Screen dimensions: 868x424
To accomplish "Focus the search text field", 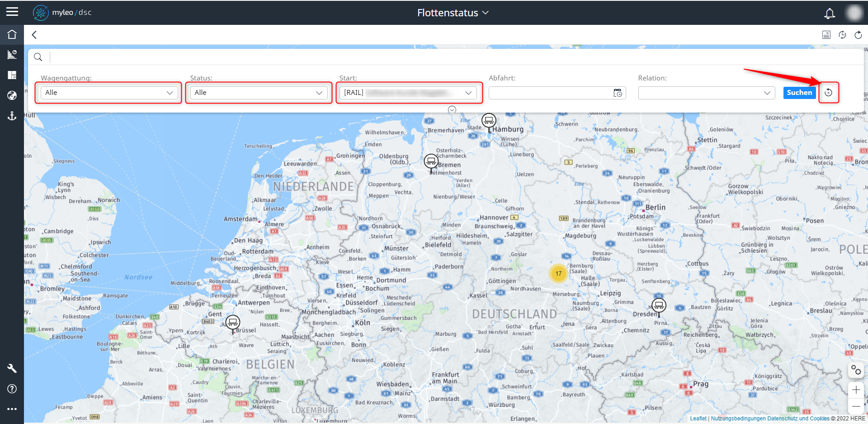I will pos(454,57).
